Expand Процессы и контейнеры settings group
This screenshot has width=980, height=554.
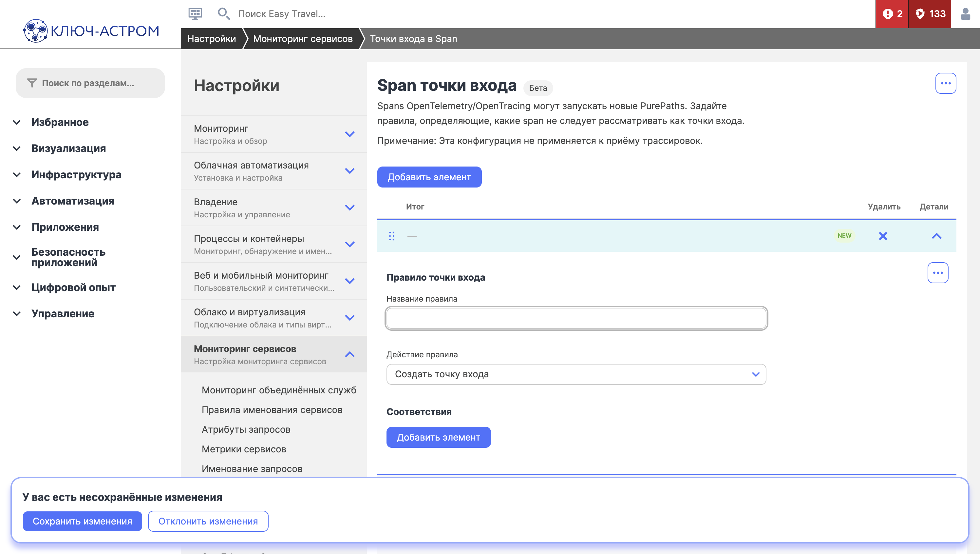[x=349, y=244]
